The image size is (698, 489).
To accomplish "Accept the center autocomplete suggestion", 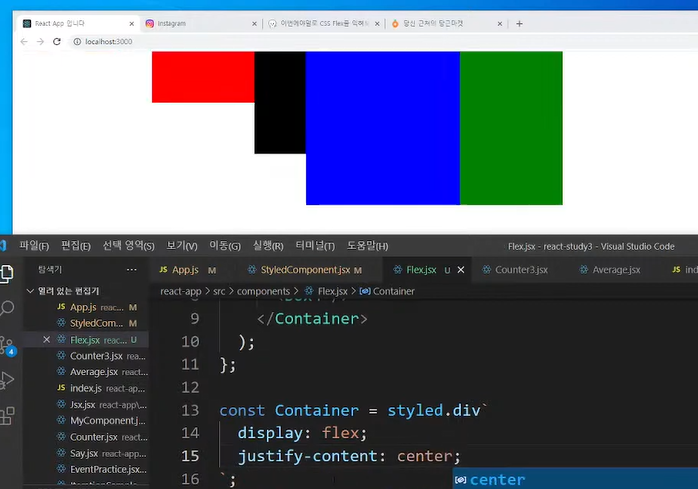I will click(575, 479).
